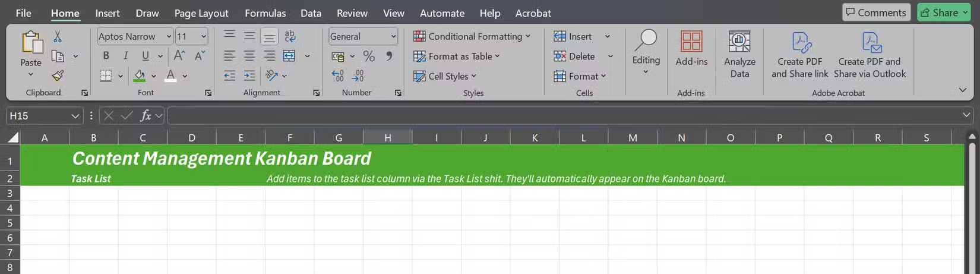
Task: Switch to the Formulas tab
Action: [x=265, y=13]
